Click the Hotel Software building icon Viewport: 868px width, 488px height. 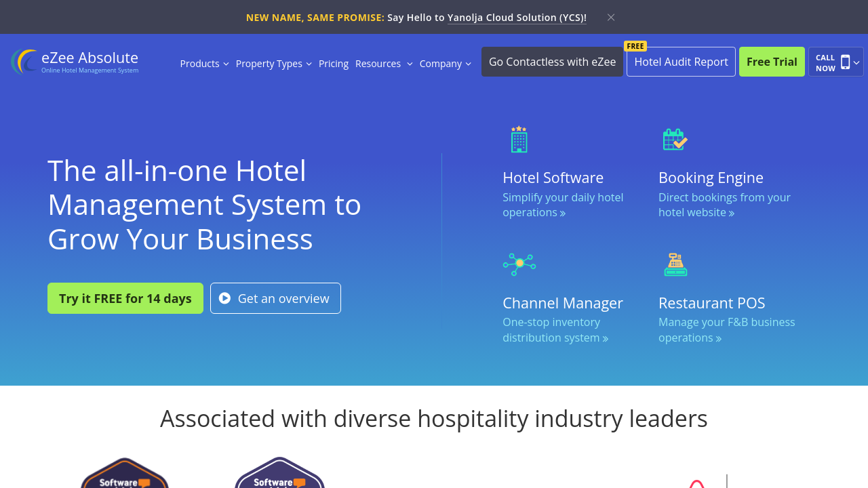pos(519,140)
